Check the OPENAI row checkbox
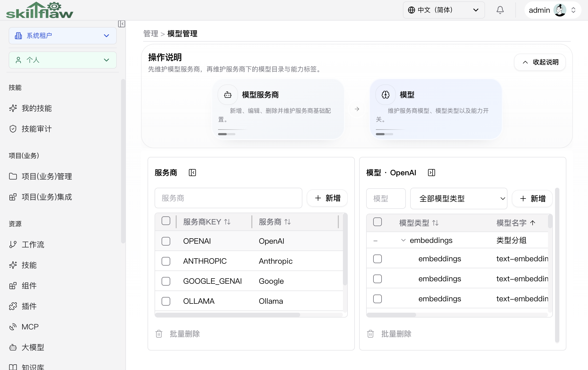This screenshot has width=588, height=370. point(166,241)
